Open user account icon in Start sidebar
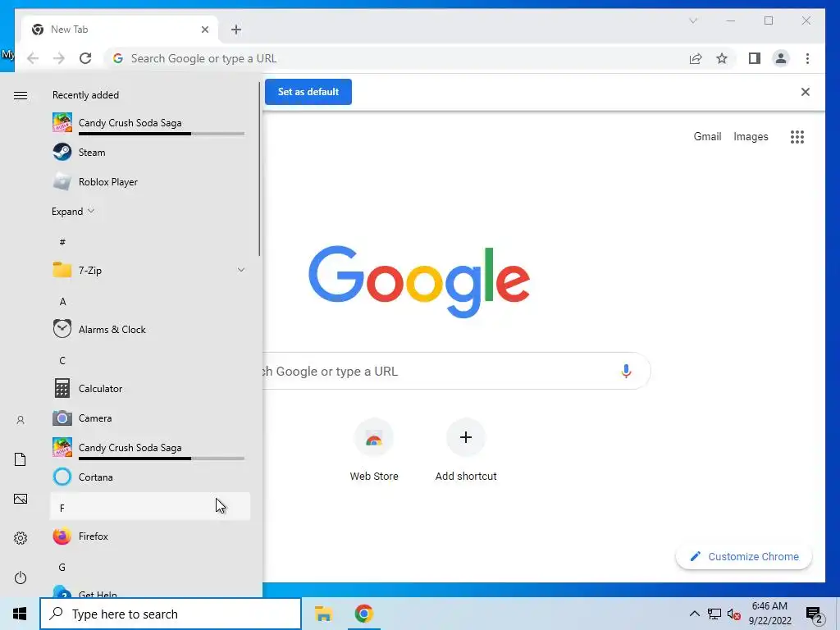The width and height of the screenshot is (840, 630). coord(21,420)
